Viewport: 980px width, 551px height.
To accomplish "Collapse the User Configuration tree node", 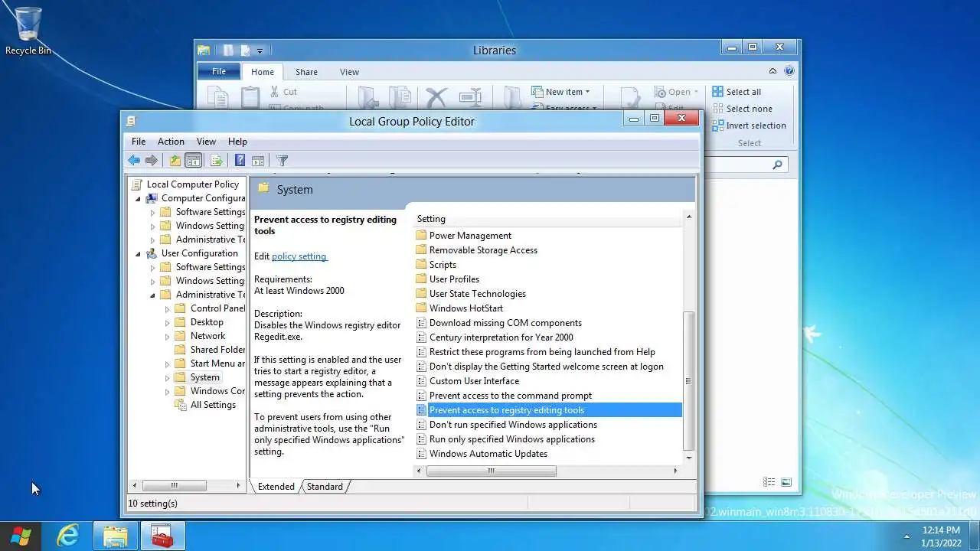I will click(x=139, y=253).
